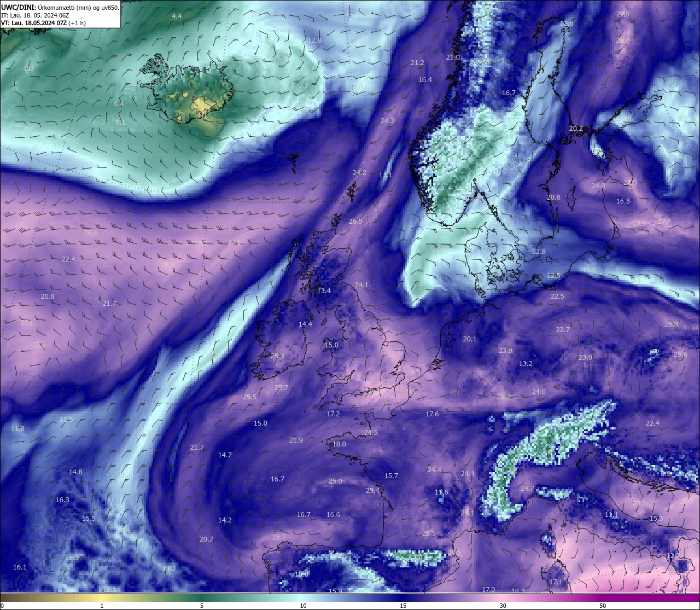This screenshot has width=700, height=610.
Task: Click the map value '25.5'
Action: click(249, 397)
